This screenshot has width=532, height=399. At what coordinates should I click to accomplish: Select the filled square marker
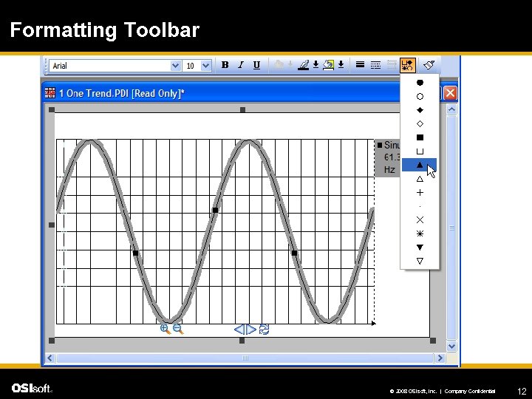click(x=420, y=137)
